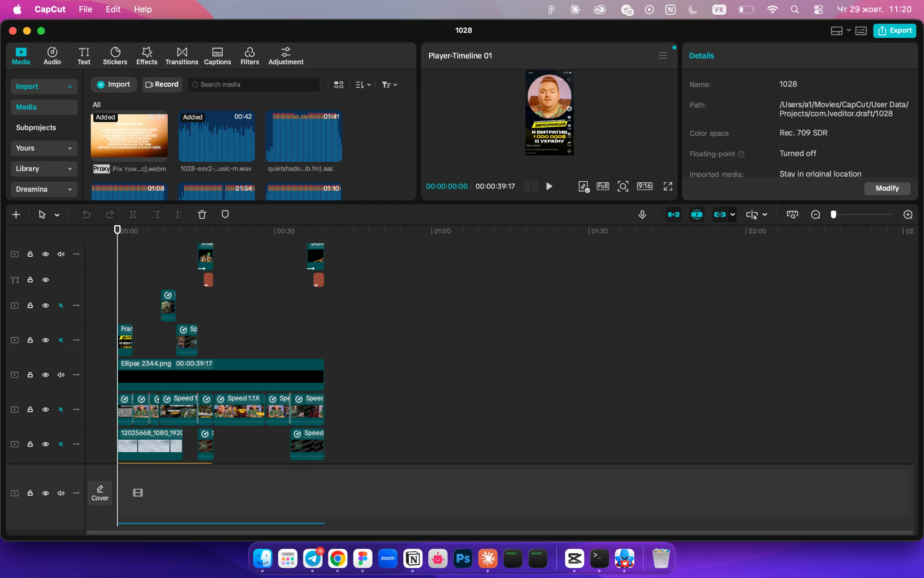
Task: Expand the Dreamina section in sidebar
Action: pyautogui.click(x=44, y=189)
